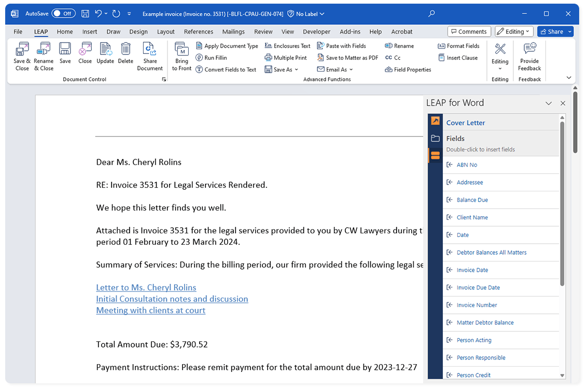This screenshot has width=588, height=389.
Task: Click the Update document icon
Action: (x=105, y=50)
